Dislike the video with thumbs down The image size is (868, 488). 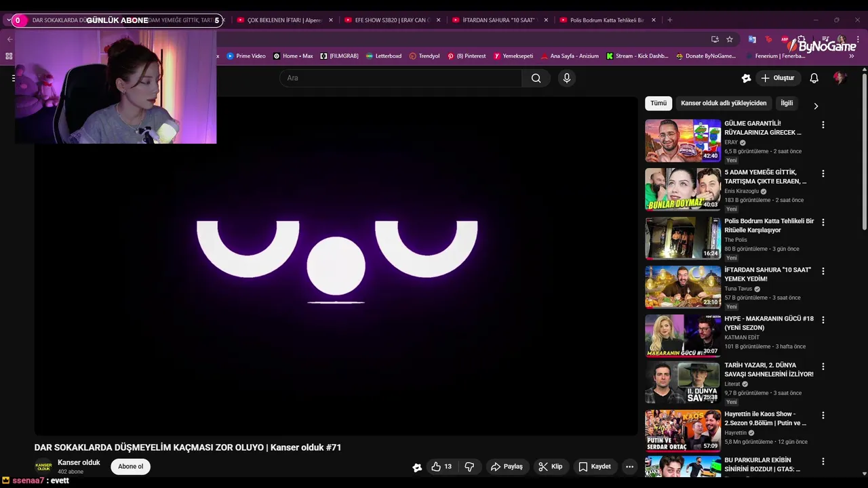click(x=469, y=466)
